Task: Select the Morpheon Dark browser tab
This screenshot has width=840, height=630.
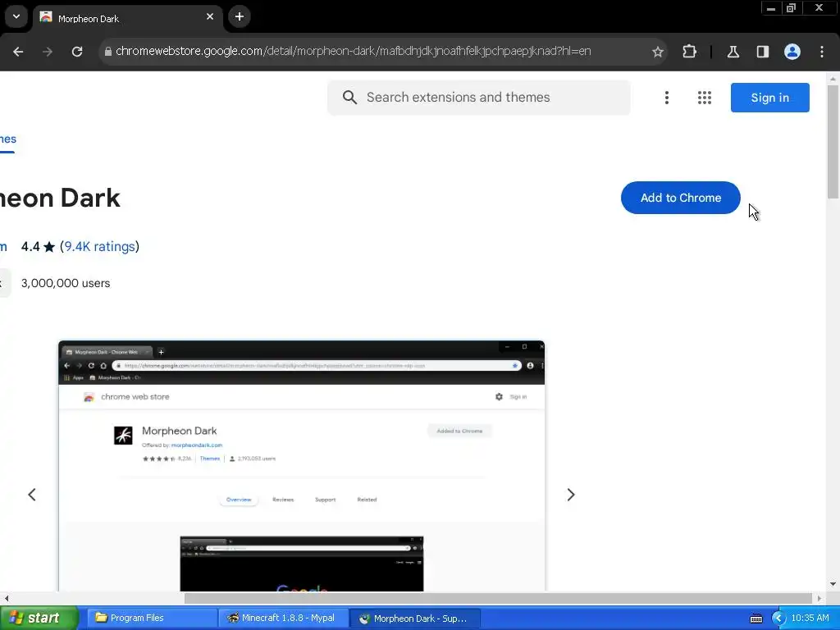Action: coord(127,18)
